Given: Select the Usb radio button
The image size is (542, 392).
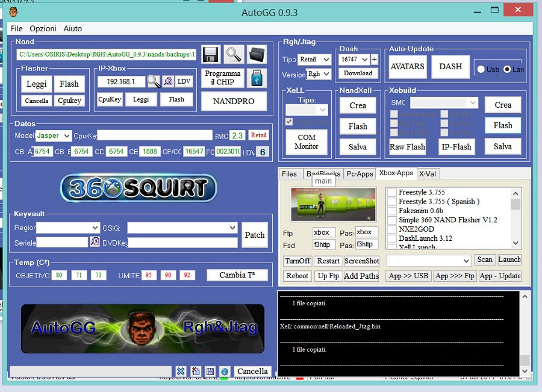Looking at the screenshot, I should (481, 69).
